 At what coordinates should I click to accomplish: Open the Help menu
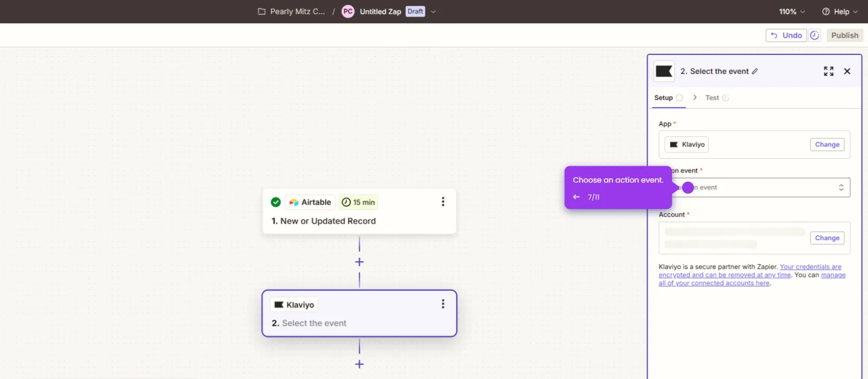click(x=840, y=11)
